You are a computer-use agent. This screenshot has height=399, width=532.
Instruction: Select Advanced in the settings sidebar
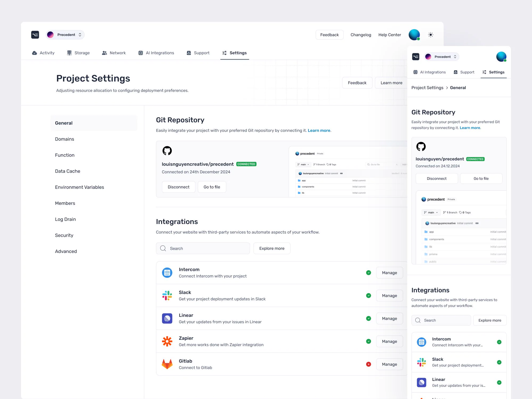coord(66,251)
